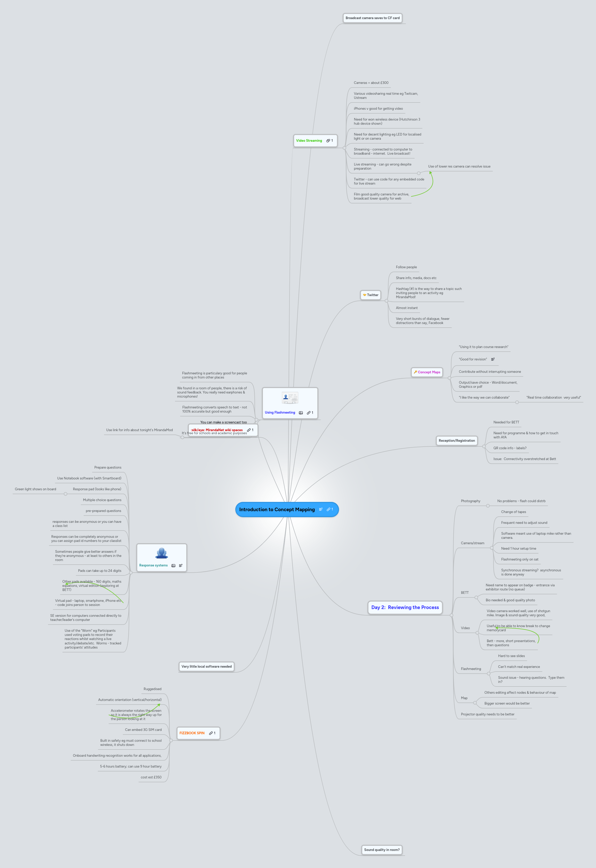
Task: Click the add-note icon on Introduction to Concept Mapping
Action: tap(320, 509)
